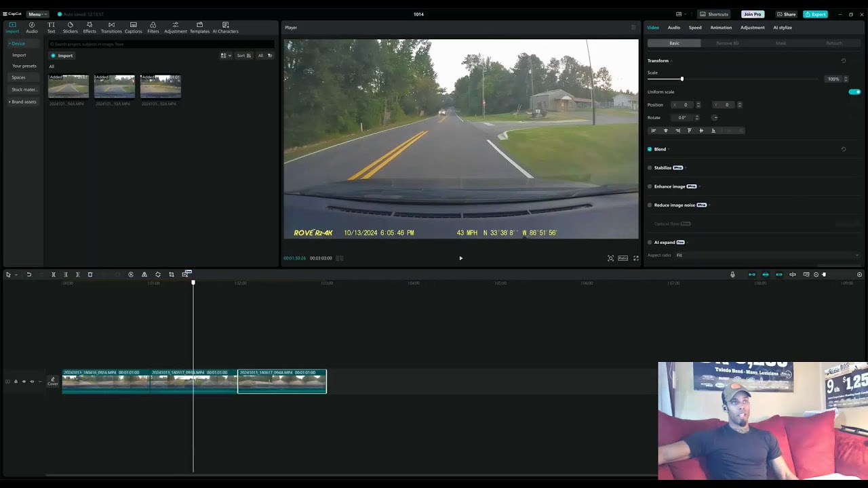Switch to the Animation properties tab
868x488 pixels.
[x=721, y=27]
